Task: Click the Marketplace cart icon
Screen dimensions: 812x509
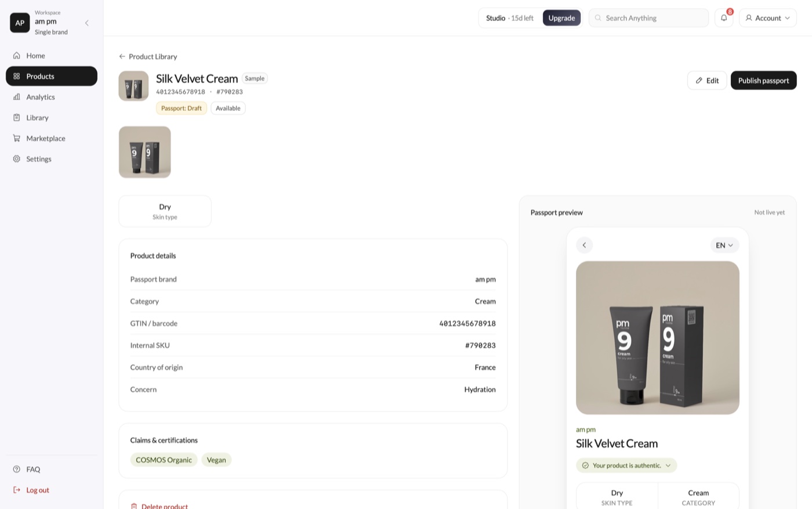Action: coord(17,138)
